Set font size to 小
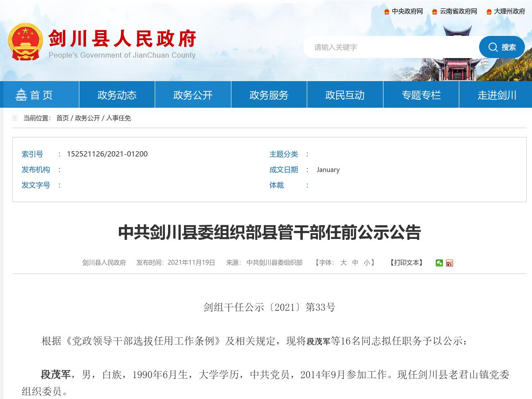This screenshot has width=532, height=399. pos(367,262)
